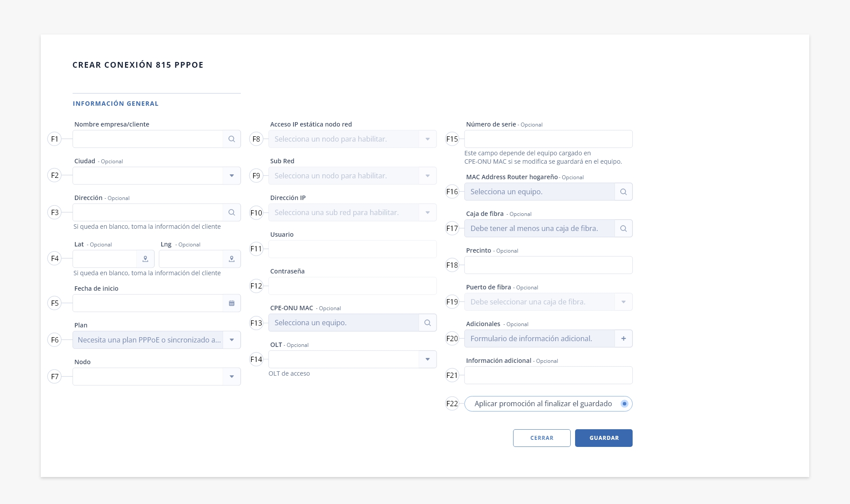The height and width of the screenshot is (504, 850).
Task: Click search icon in Nombre empresa/cliente field
Action: pyautogui.click(x=232, y=139)
